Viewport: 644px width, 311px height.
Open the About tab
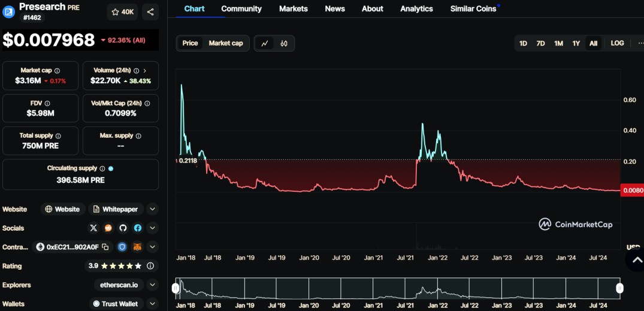pyautogui.click(x=373, y=8)
